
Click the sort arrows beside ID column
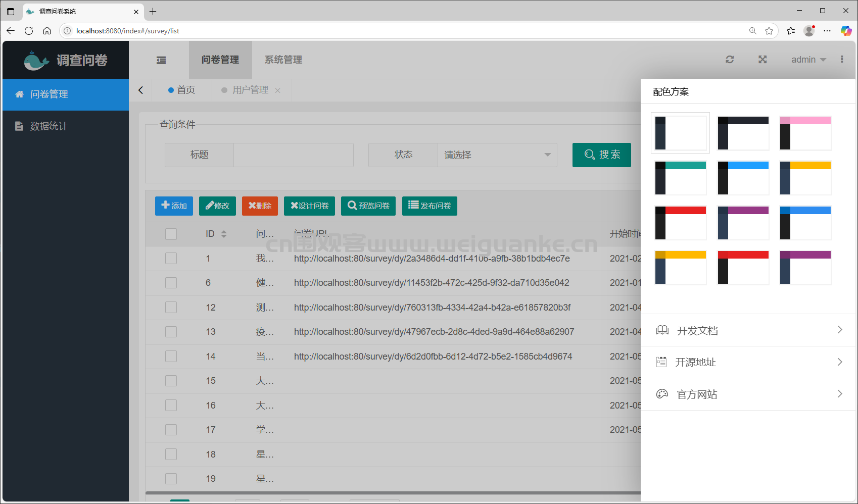click(x=224, y=234)
